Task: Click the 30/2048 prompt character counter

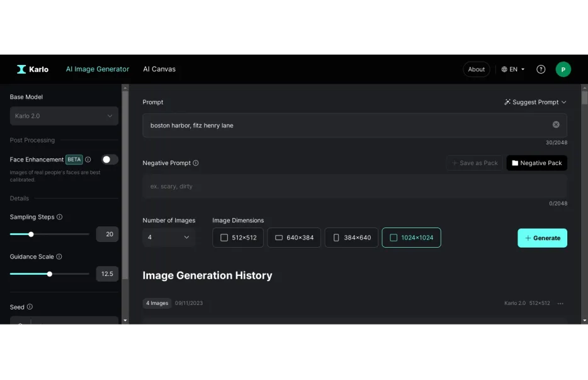Action: [x=557, y=142]
